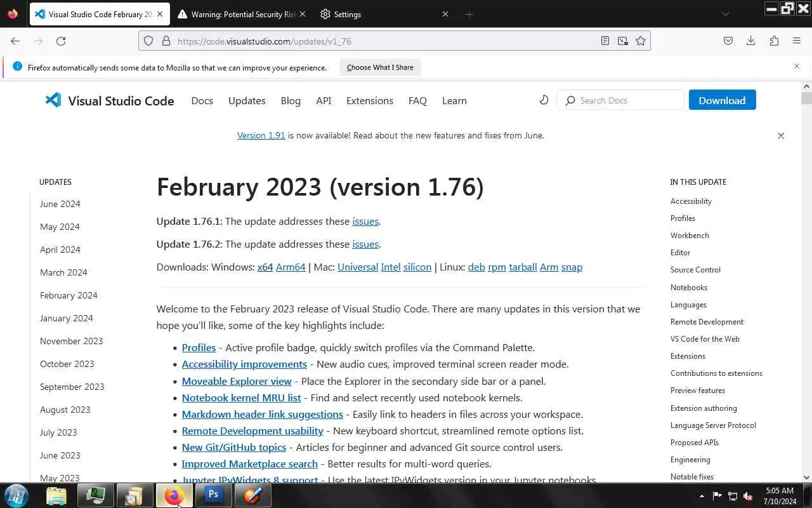812x508 pixels.
Task: Open the Extensions navigation item
Action: pos(370,100)
